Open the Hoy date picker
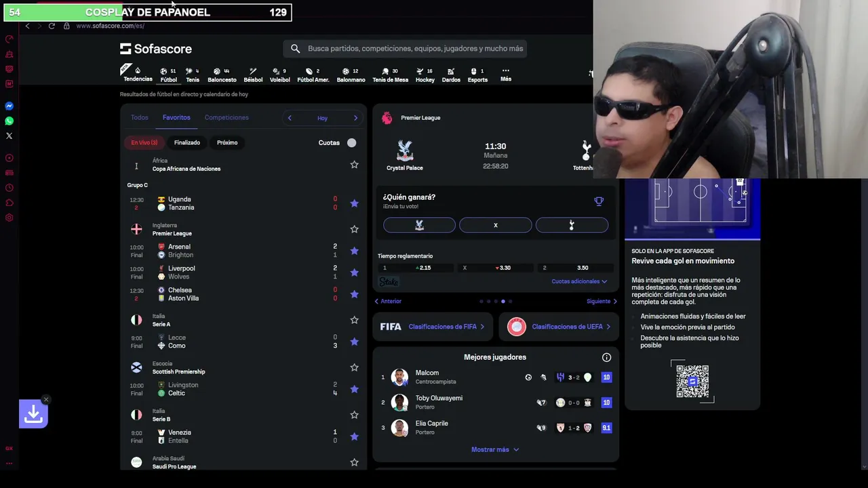The image size is (868, 488). coord(322,118)
